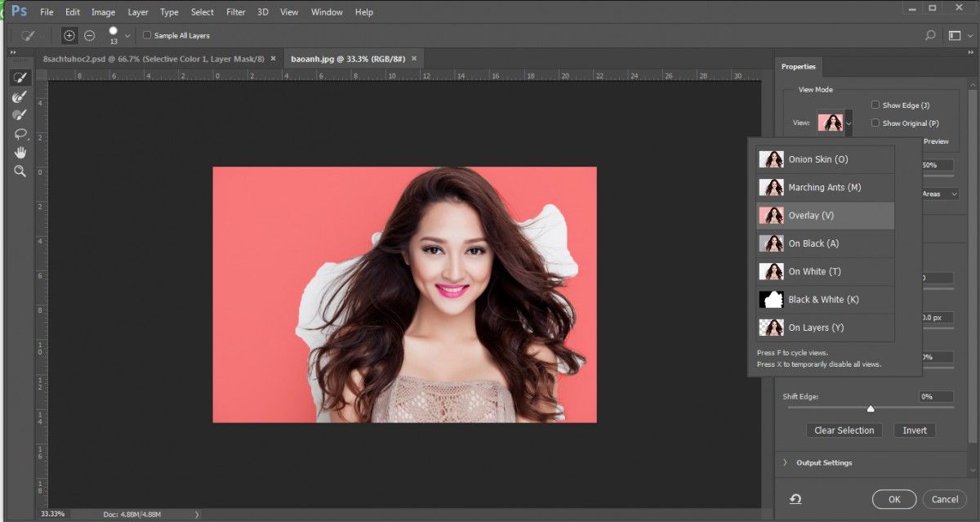Screen dimensions: 980x522
Task: Click the Shift Edge slider handle
Action: point(871,408)
